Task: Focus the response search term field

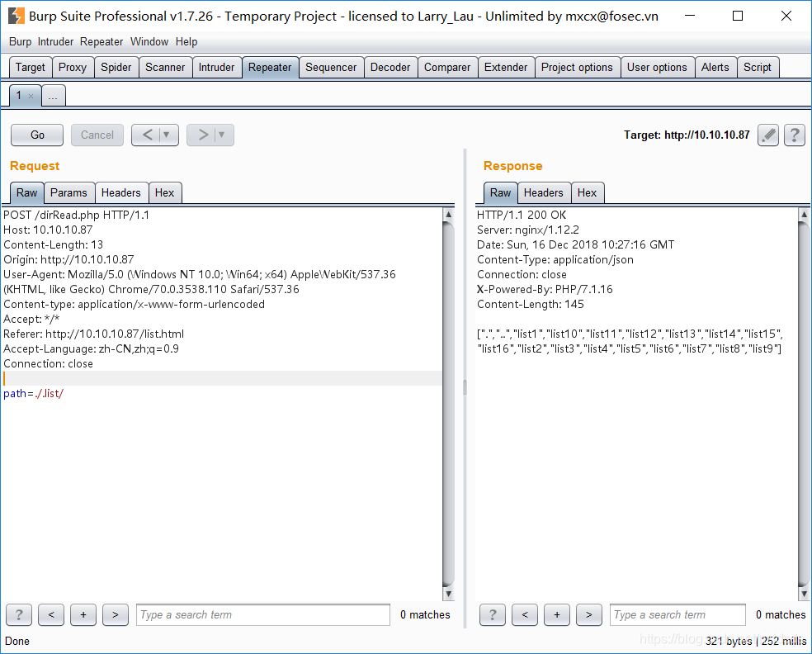Action: [677, 614]
